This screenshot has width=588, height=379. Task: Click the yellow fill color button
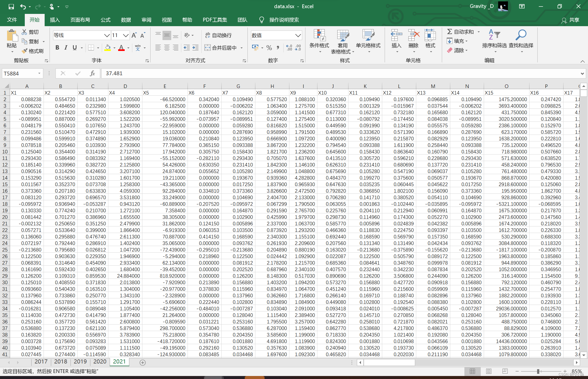[x=108, y=48]
